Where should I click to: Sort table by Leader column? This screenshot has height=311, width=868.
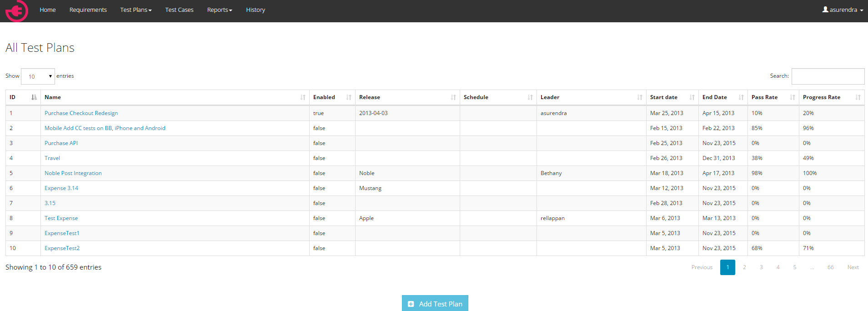point(592,97)
